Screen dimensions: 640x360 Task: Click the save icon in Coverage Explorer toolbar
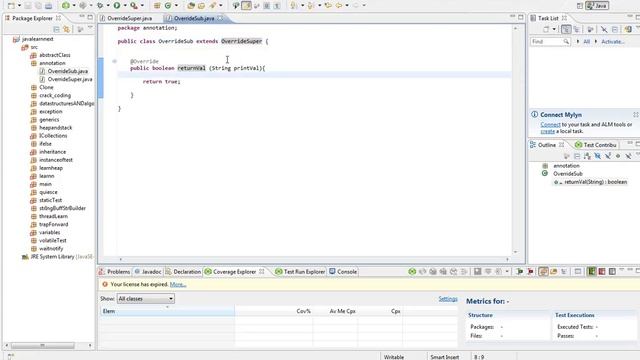[477, 272]
